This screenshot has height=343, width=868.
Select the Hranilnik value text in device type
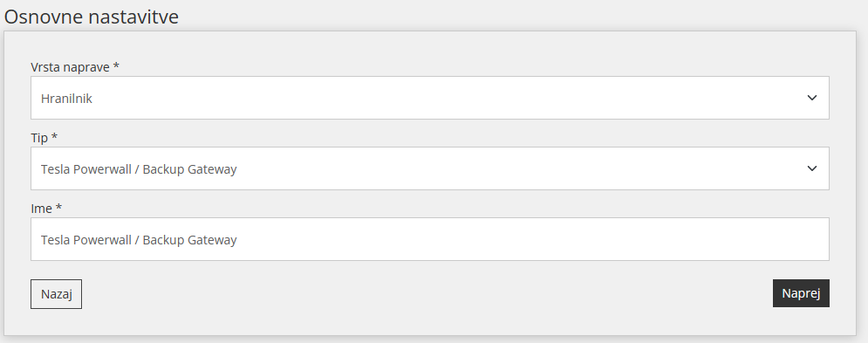pos(66,99)
